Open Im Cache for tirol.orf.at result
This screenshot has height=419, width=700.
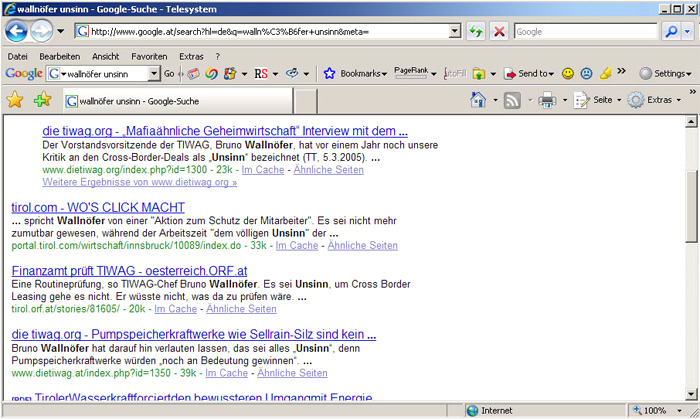(x=175, y=309)
